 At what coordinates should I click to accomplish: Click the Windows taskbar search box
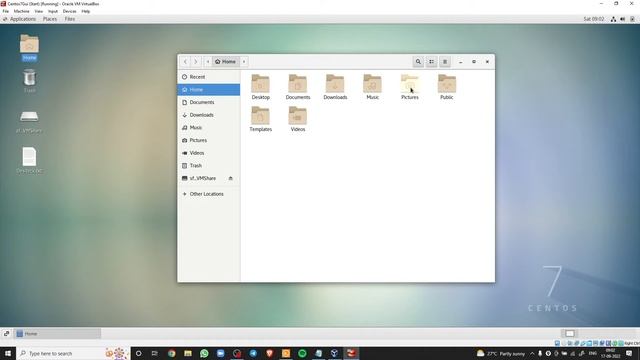click(x=73, y=353)
